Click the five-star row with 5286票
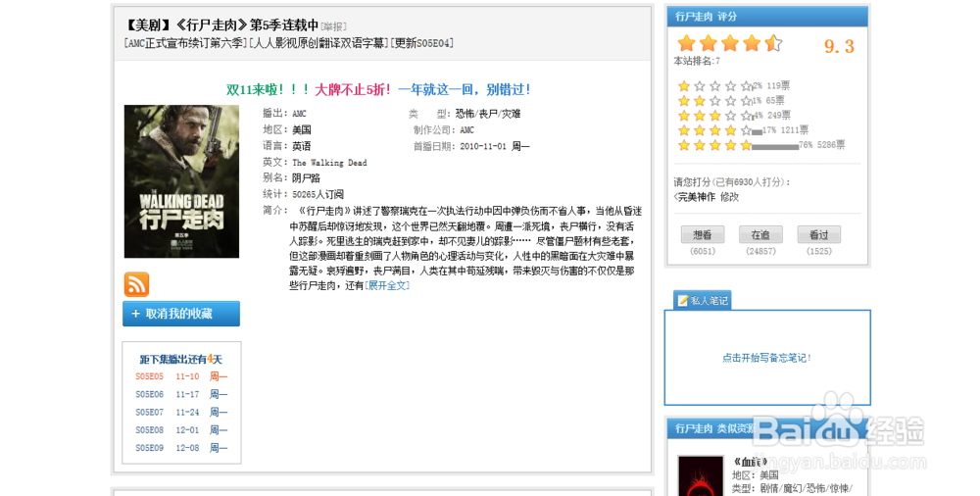This screenshot has width=980, height=496. (x=761, y=145)
